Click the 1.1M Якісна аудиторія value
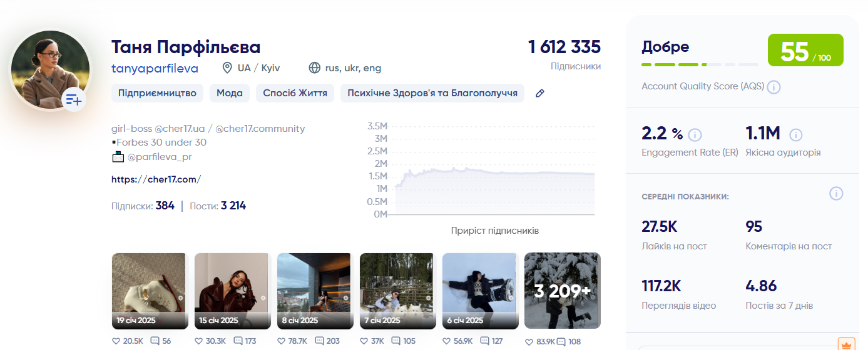 pyautogui.click(x=763, y=133)
